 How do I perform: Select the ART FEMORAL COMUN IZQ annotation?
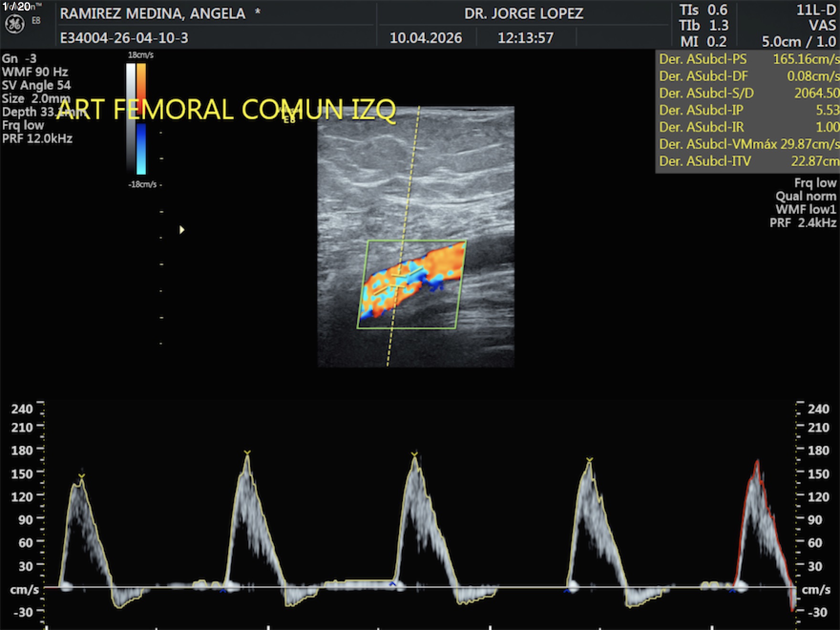click(x=226, y=110)
